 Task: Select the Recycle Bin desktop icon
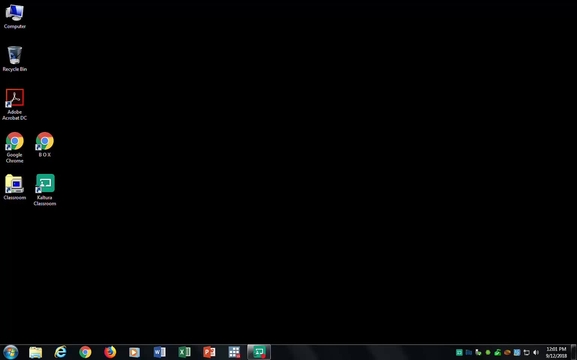[15, 59]
